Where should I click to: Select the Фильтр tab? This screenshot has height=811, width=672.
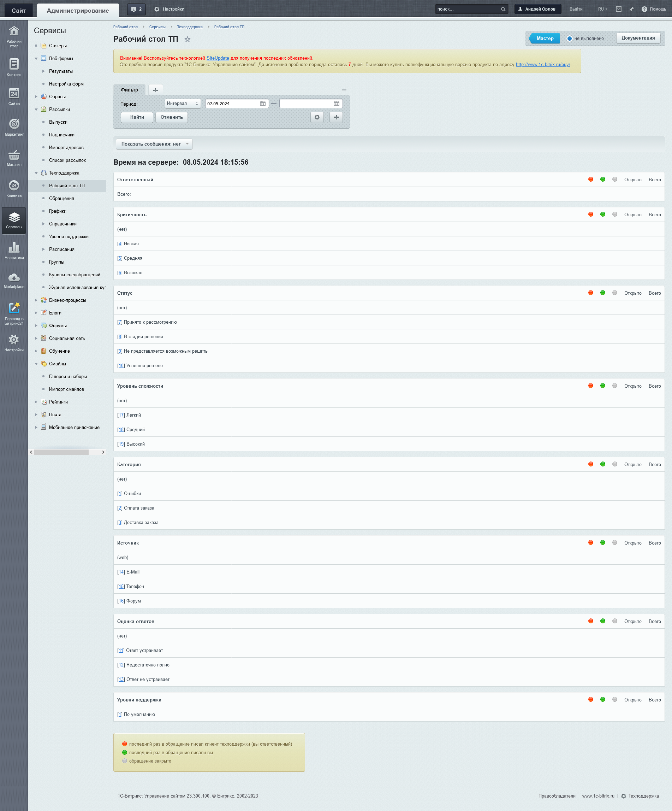coord(129,90)
